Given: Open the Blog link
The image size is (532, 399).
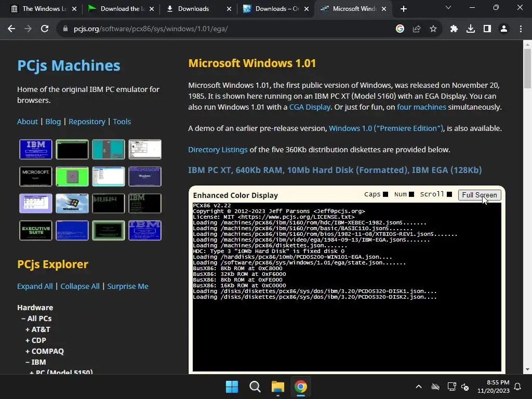Looking at the screenshot, I should pyautogui.click(x=53, y=122).
